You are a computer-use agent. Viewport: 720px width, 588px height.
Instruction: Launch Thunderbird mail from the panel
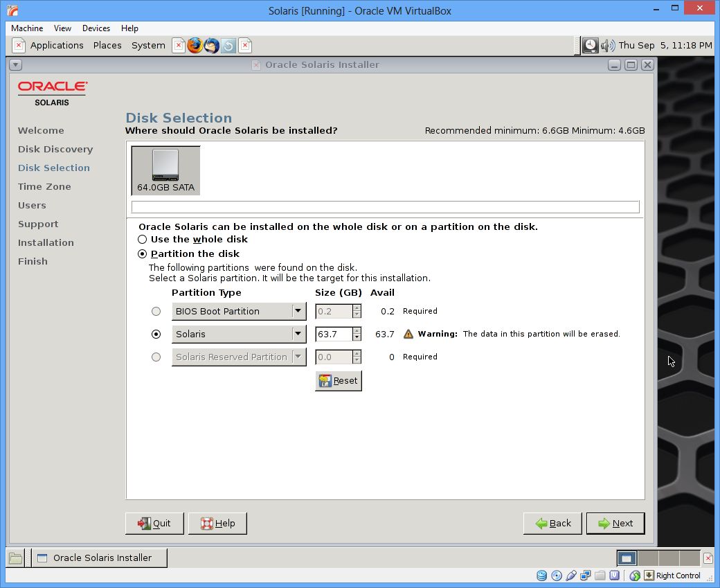pos(212,46)
